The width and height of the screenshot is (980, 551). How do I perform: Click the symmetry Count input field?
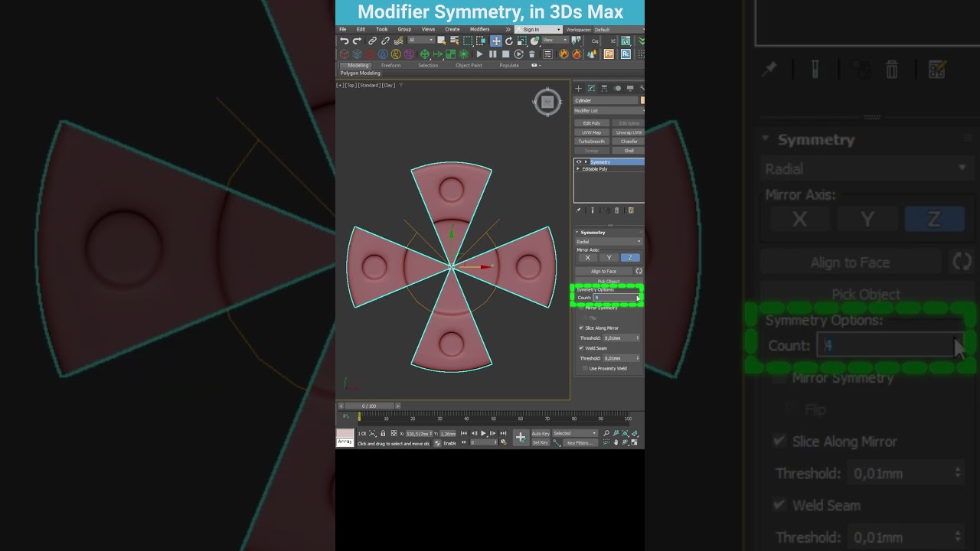616,298
